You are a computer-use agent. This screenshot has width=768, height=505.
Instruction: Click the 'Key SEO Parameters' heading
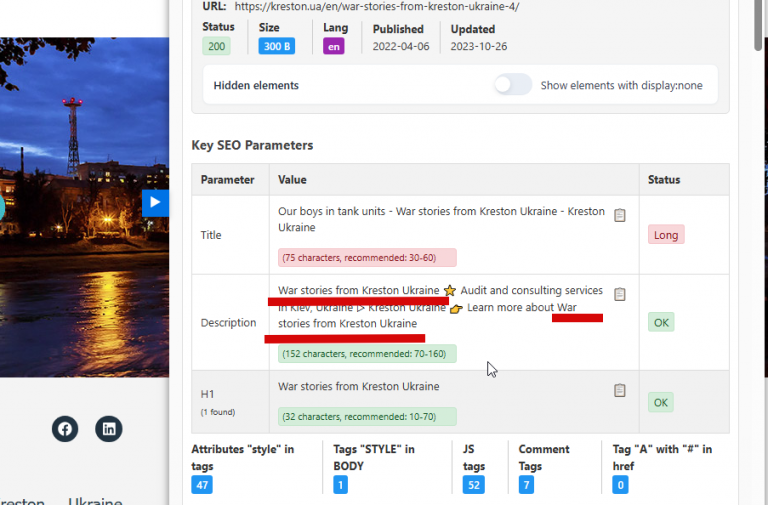(x=252, y=145)
